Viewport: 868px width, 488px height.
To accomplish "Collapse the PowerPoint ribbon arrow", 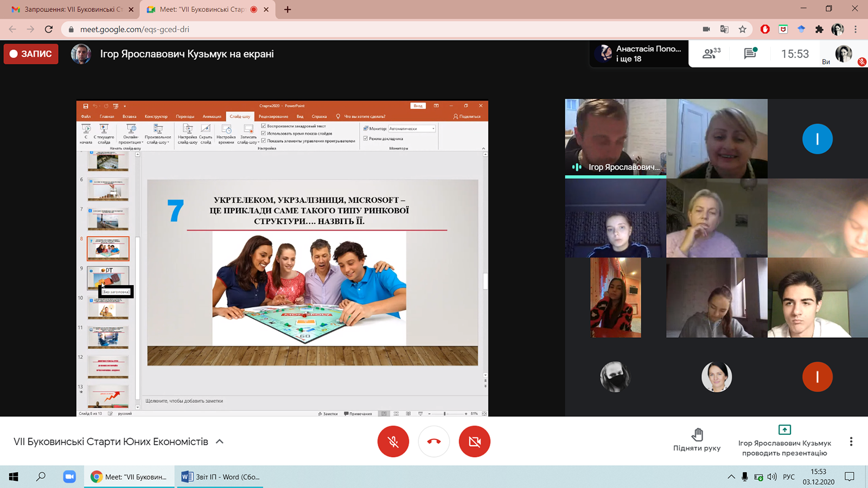I will (483, 148).
